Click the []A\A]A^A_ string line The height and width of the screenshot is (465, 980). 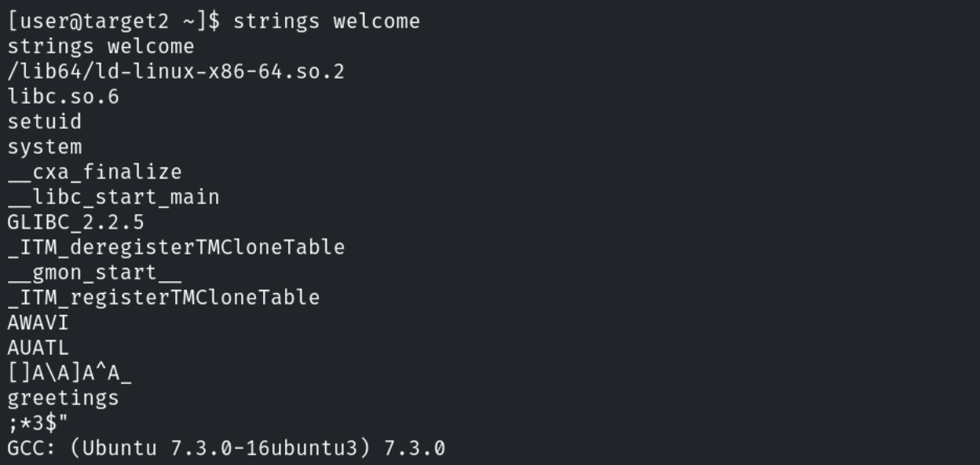pos(70,373)
